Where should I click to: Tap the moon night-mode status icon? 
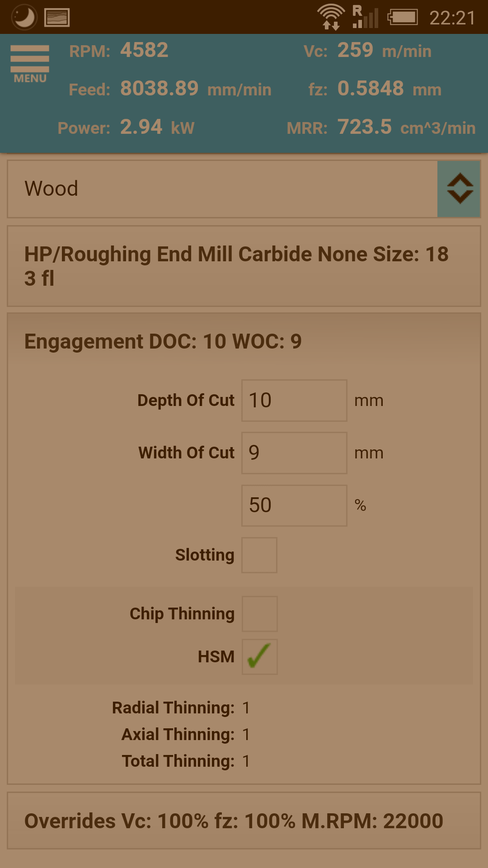click(23, 17)
